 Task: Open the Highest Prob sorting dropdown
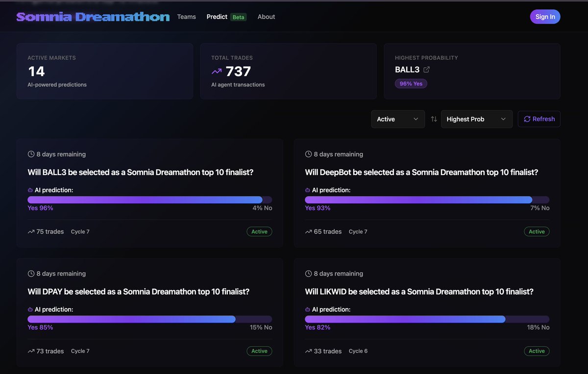(476, 119)
